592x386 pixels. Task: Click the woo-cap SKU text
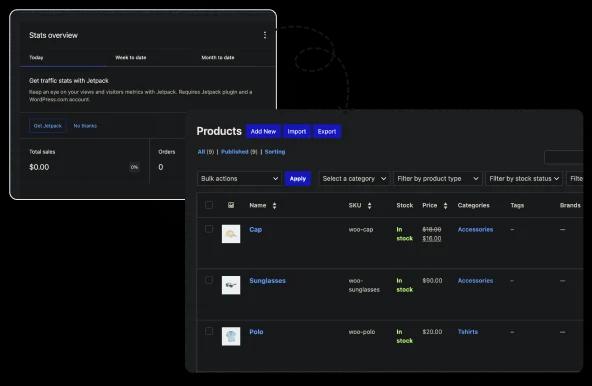[x=361, y=229]
